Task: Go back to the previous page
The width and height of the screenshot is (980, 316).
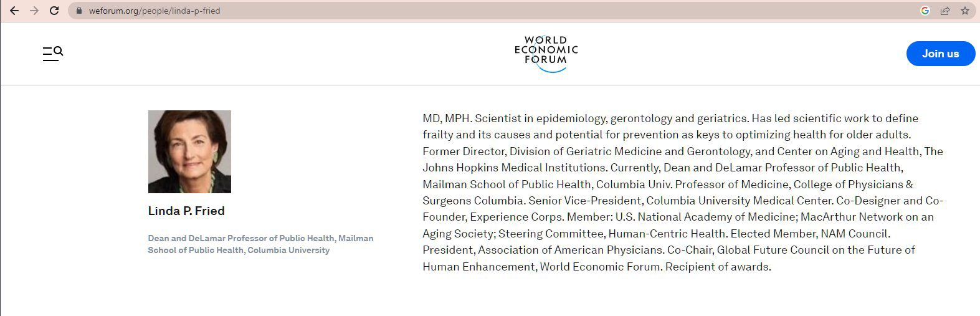Action: tap(14, 11)
